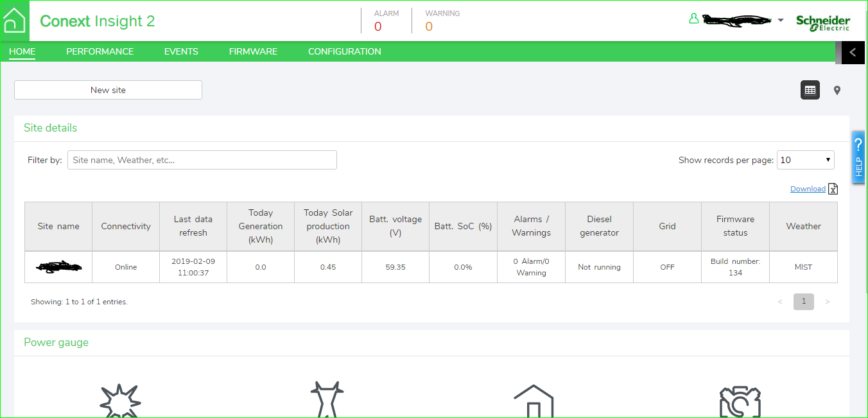Open the user account icon
868x418 pixels.
click(x=693, y=19)
